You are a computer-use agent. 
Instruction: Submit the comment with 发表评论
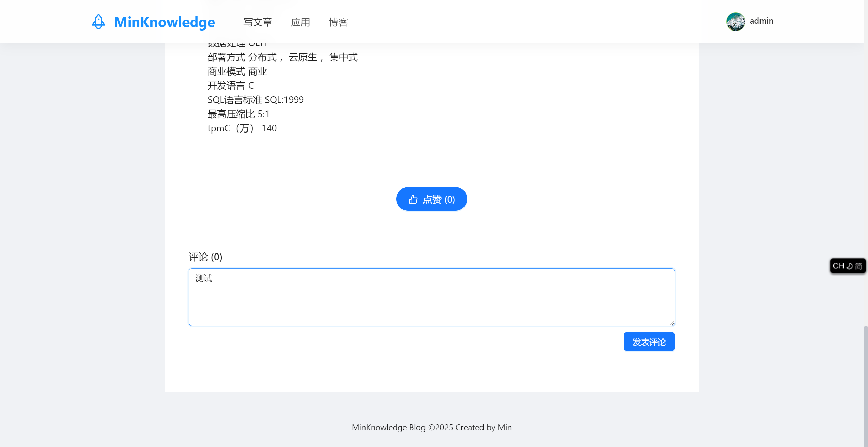coord(649,342)
